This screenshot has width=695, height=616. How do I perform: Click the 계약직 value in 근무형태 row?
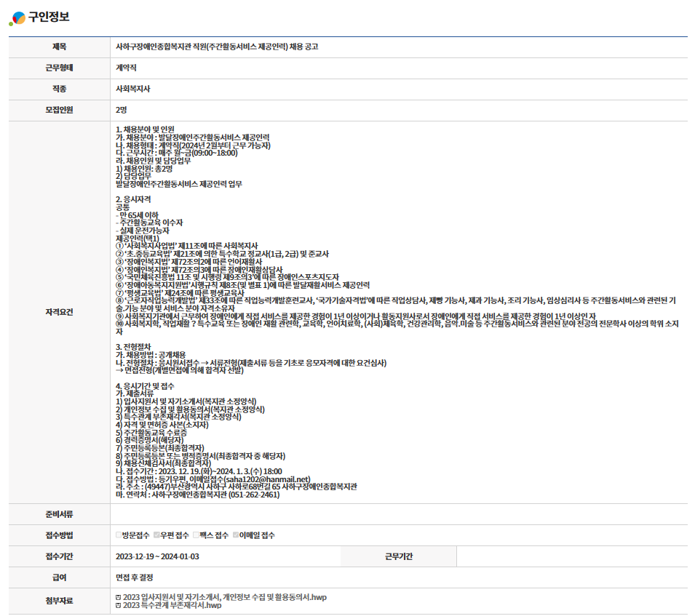pyautogui.click(x=126, y=68)
